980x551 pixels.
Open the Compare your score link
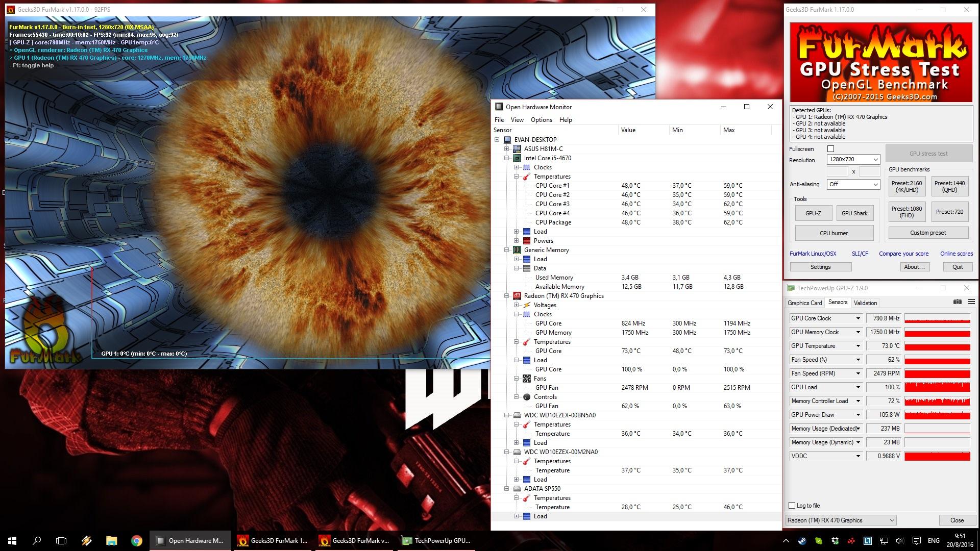903,254
